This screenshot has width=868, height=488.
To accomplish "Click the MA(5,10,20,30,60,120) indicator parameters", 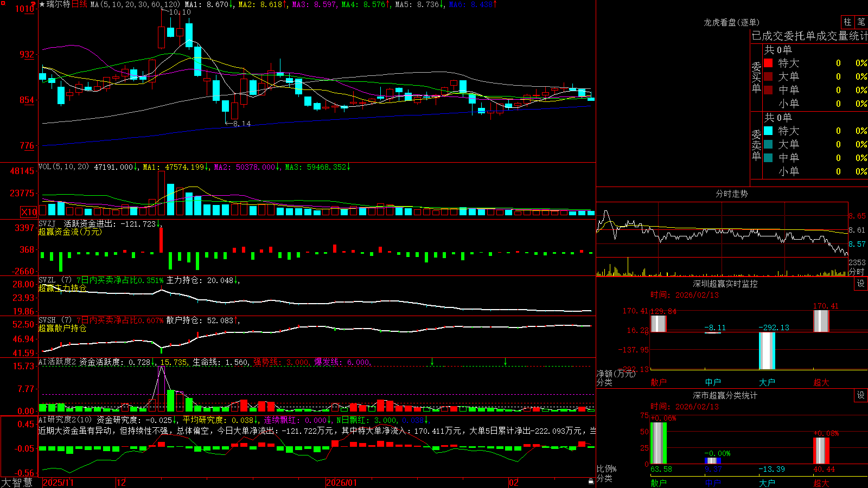I will tap(135, 4).
